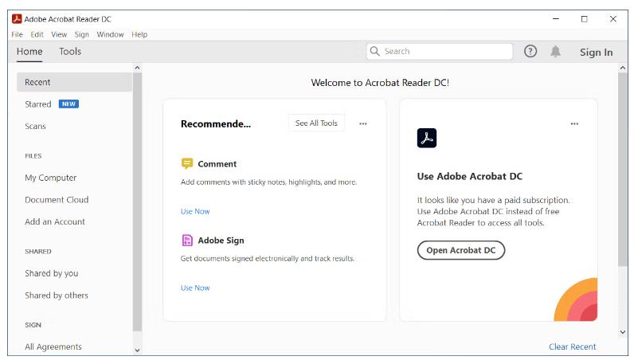
Task: Click Add an Account
Action: [55, 221]
